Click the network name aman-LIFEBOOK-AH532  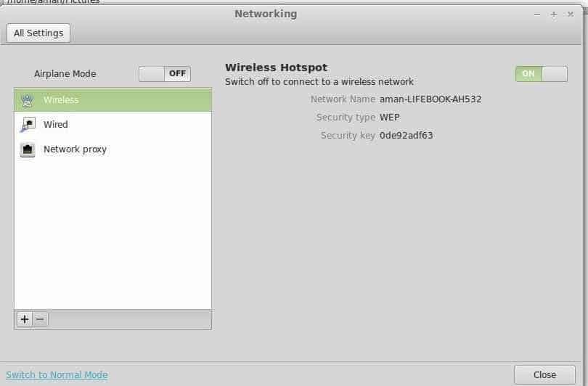pos(430,99)
